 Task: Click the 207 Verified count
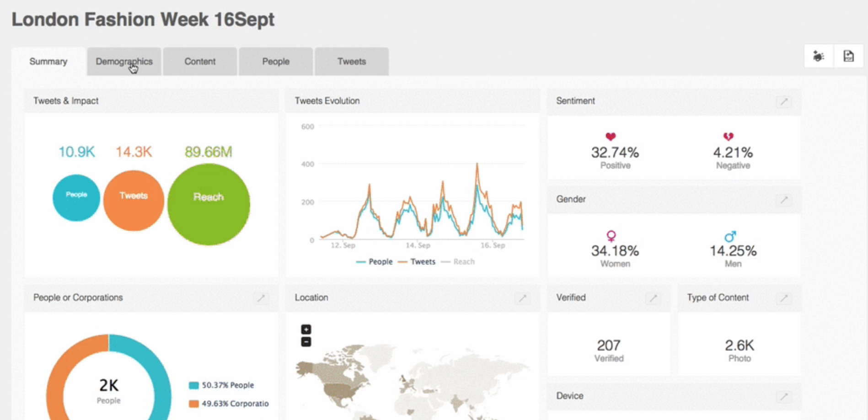pyautogui.click(x=609, y=346)
